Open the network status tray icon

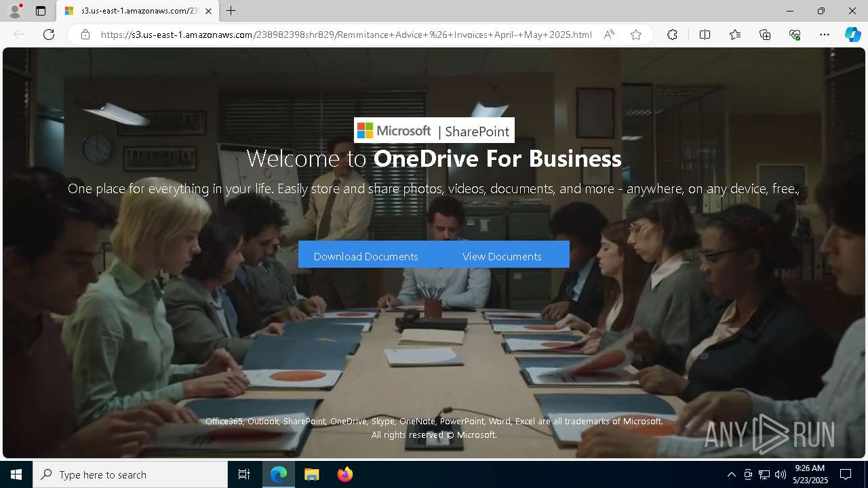coord(764,474)
